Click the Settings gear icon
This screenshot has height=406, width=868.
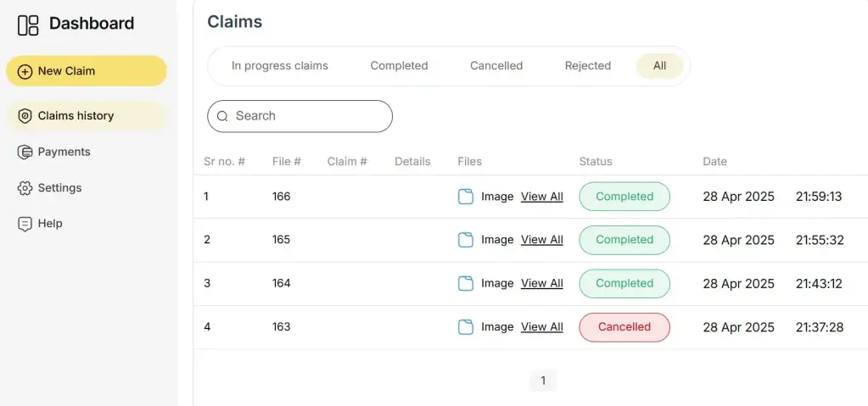(x=25, y=188)
